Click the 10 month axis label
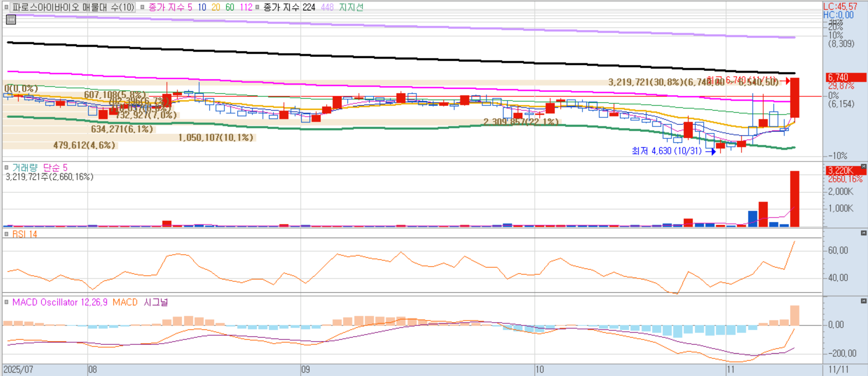The height and width of the screenshot is (376, 868). [540, 369]
